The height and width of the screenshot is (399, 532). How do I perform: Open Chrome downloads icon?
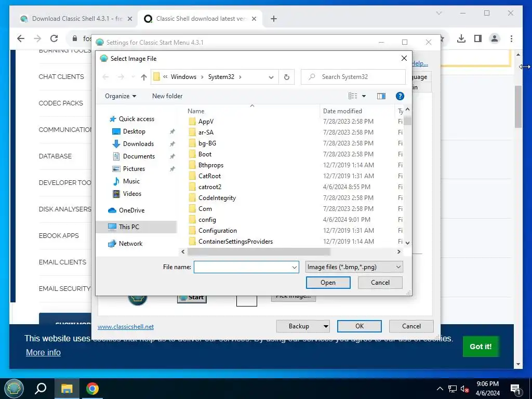461,38
